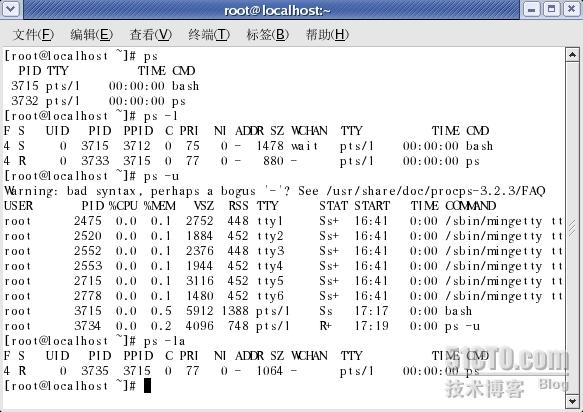Image resolution: width=583 pixels, height=412 pixels.
Task: Open the 标签(B) menu
Action: click(268, 35)
